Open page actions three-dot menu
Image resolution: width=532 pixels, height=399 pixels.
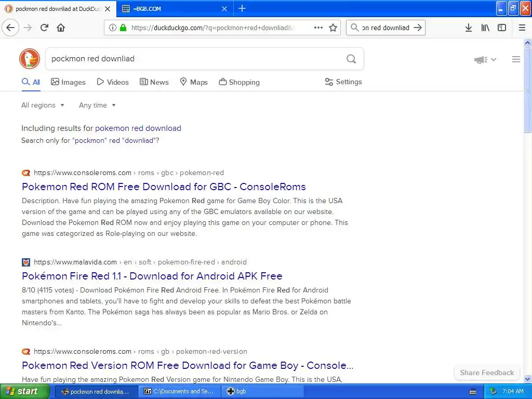pyautogui.click(x=318, y=28)
